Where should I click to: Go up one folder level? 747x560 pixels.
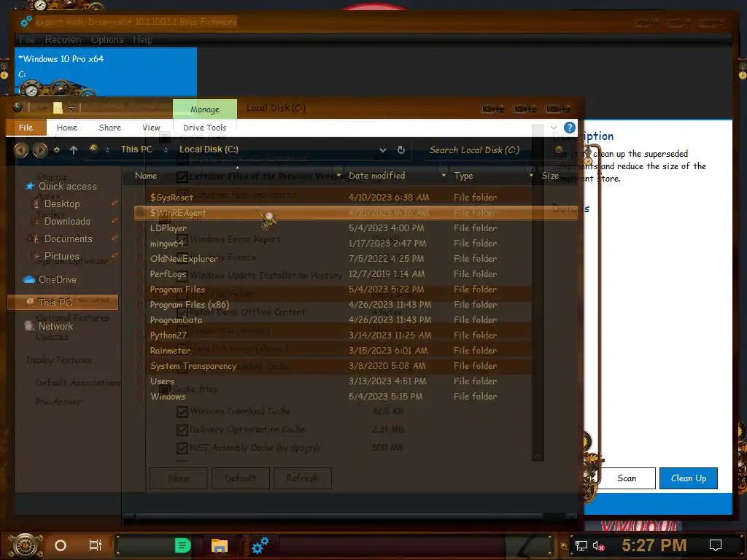[x=74, y=150]
